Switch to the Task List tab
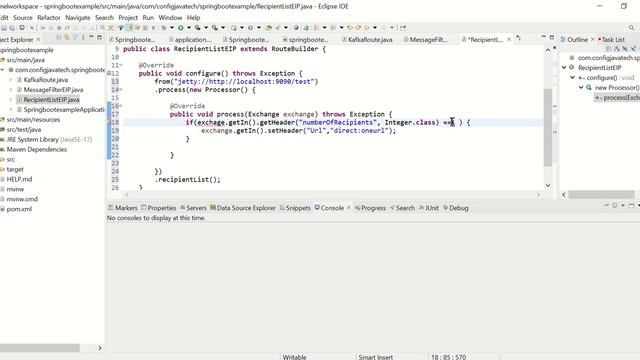This screenshot has width=640, height=360. 611,40
